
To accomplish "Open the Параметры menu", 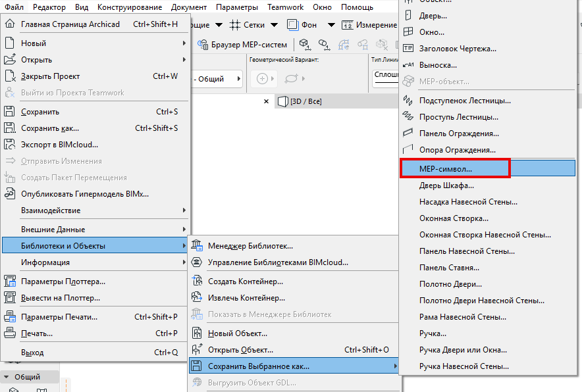I will pos(237,7).
